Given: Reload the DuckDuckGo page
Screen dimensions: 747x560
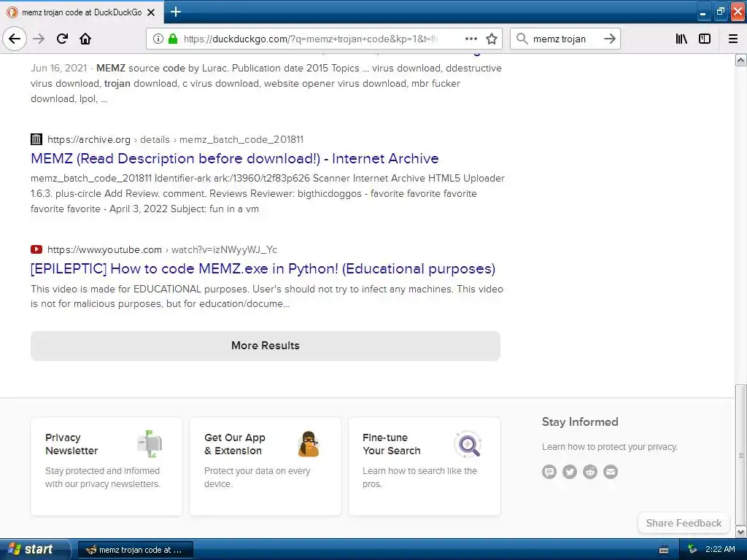Looking at the screenshot, I should [x=62, y=39].
